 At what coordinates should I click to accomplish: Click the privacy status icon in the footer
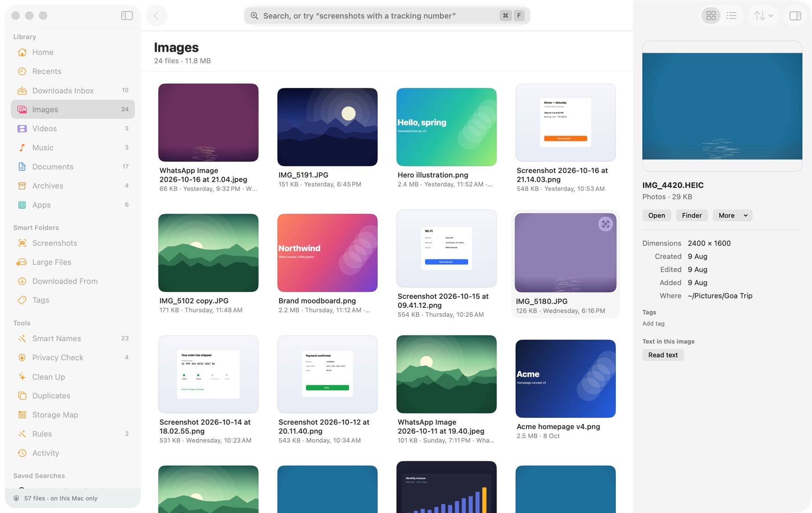click(x=16, y=499)
